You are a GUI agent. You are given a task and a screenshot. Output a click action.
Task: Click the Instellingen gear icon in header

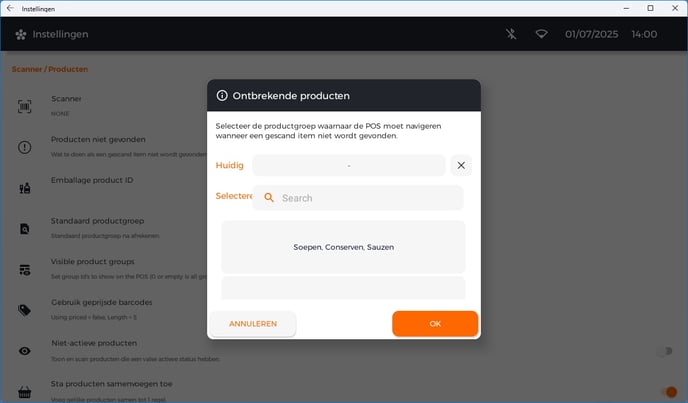pyautogui.click(x=21, y=34)
